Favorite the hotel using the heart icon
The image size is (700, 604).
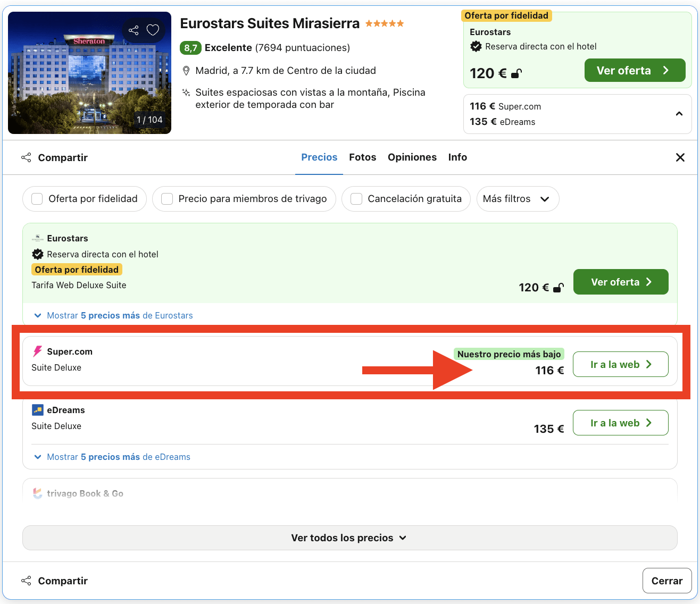coord(153,30)
